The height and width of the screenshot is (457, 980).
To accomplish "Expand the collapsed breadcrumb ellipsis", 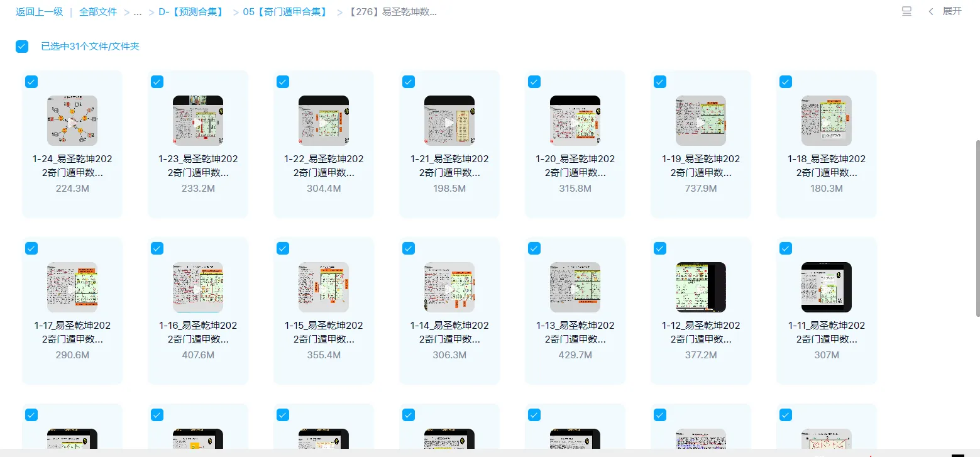I will coord(138,12).
